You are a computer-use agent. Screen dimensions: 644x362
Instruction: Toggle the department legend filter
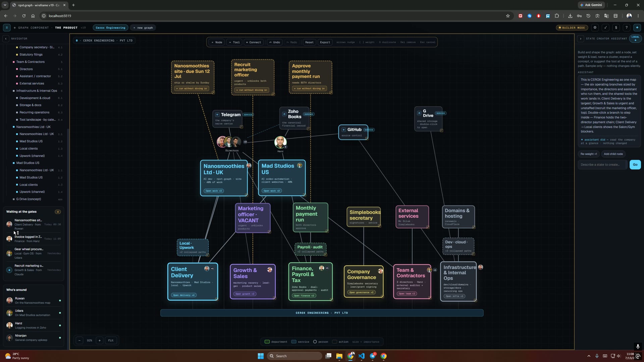[276, 342]
